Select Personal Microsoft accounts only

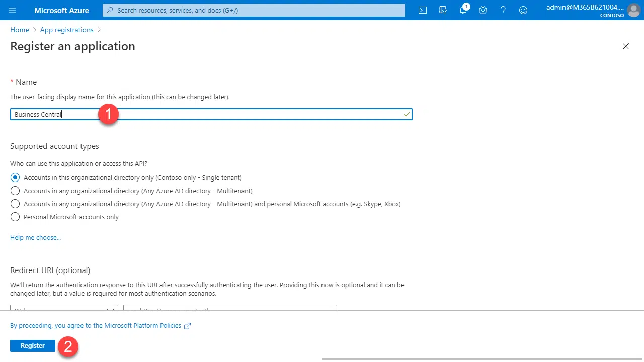point(15,217)
